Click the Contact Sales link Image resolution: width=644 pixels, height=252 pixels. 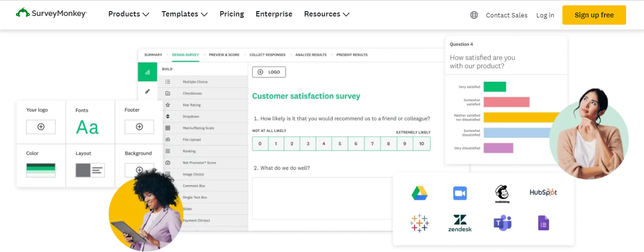506,15
